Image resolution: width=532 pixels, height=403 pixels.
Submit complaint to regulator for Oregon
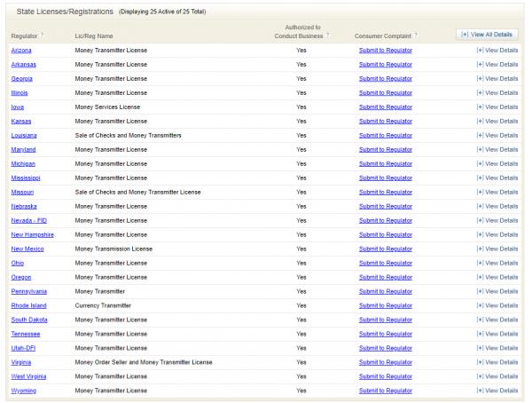(x=386, y=277)
